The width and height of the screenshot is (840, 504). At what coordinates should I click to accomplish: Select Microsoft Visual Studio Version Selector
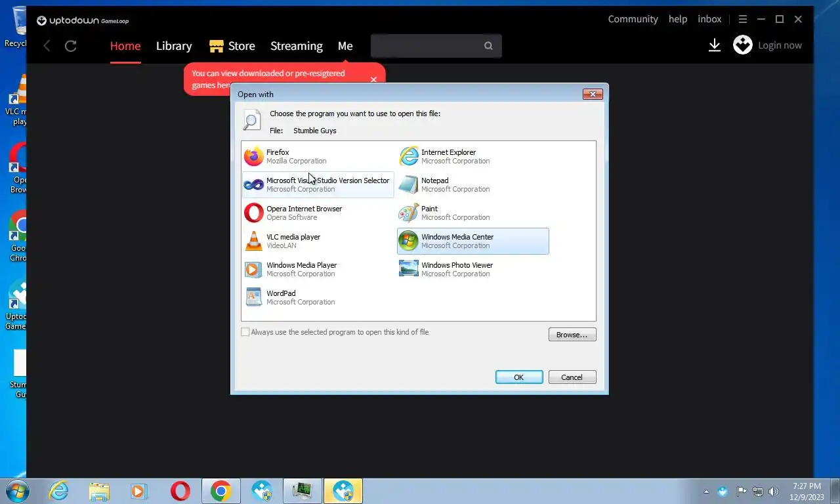318,184
